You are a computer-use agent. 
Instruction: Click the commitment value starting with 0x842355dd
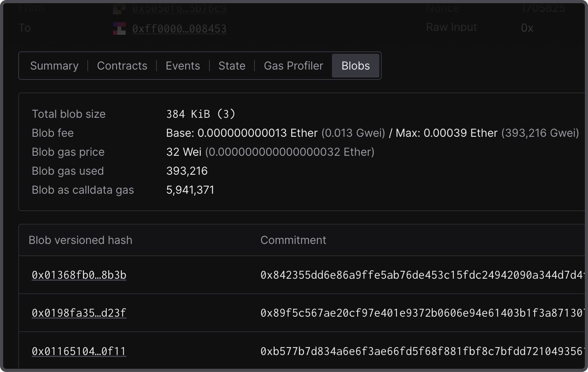pos(421,275)
